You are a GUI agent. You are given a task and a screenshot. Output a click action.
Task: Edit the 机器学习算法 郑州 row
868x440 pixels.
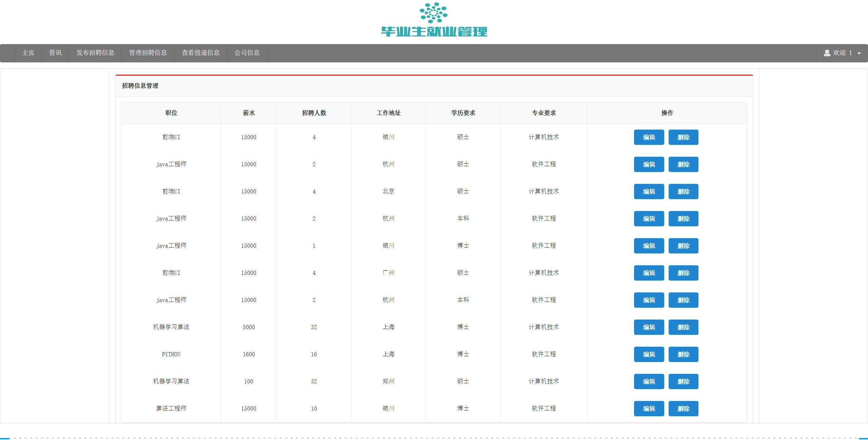coord(649,382)
